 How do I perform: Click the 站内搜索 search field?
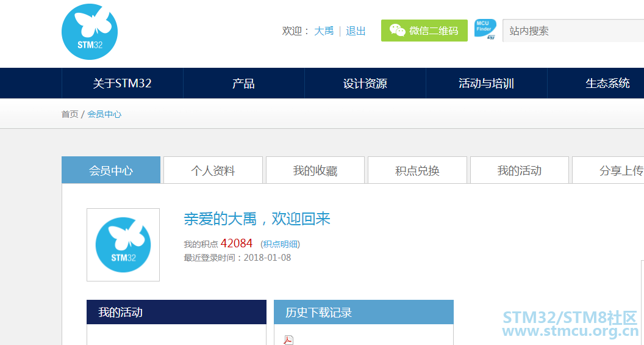pyautogui.click(x=573, y=31)
